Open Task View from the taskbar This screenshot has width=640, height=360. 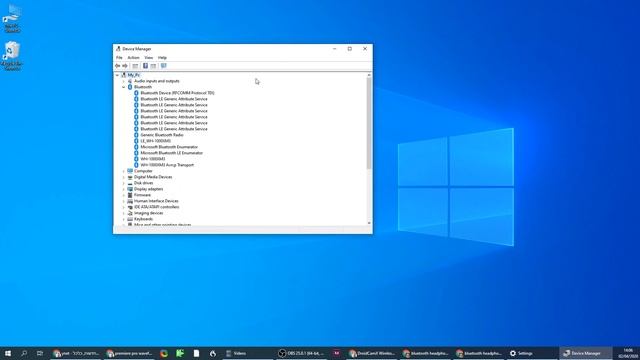pos(40,353)
